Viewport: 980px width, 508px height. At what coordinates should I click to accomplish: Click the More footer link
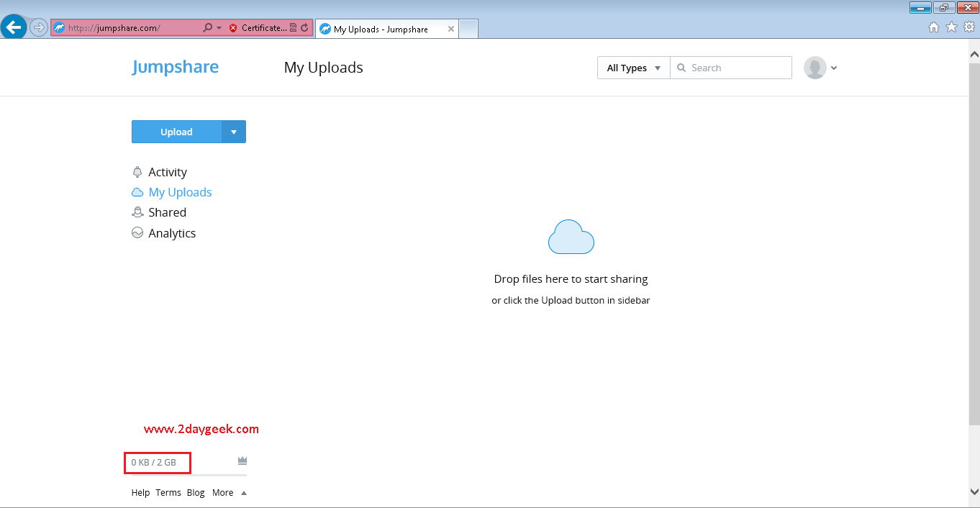(222, 492)
